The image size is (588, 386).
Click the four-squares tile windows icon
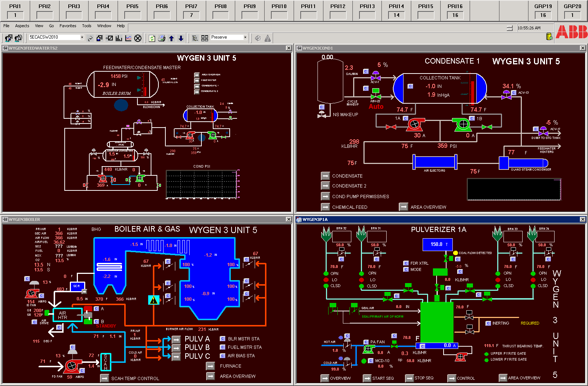(205, 38)
